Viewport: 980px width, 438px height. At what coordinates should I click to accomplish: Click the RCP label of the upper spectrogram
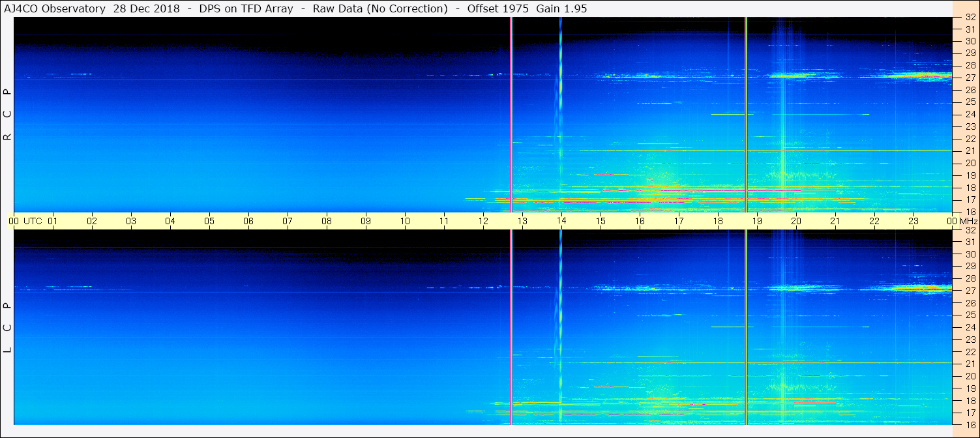click(x=8, y=115)
